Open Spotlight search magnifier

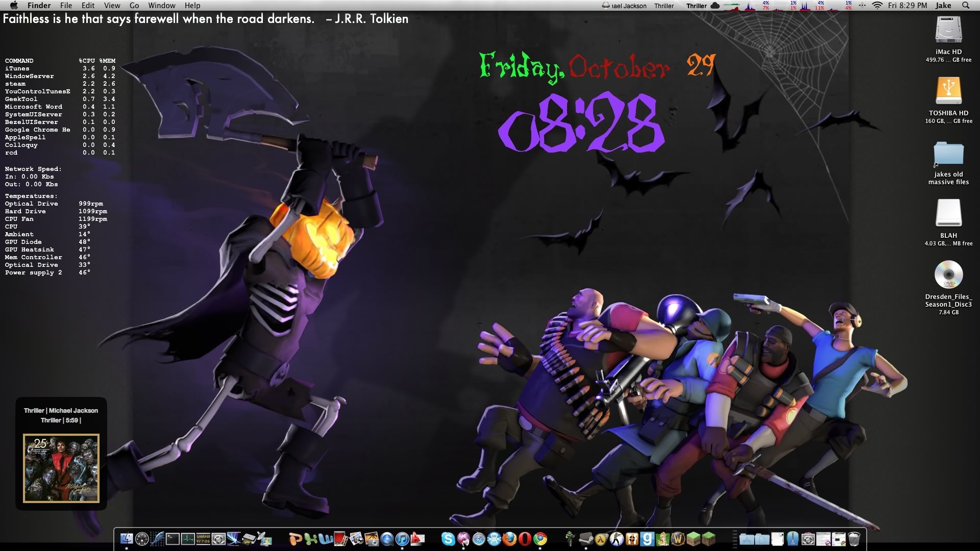point(965,6)
